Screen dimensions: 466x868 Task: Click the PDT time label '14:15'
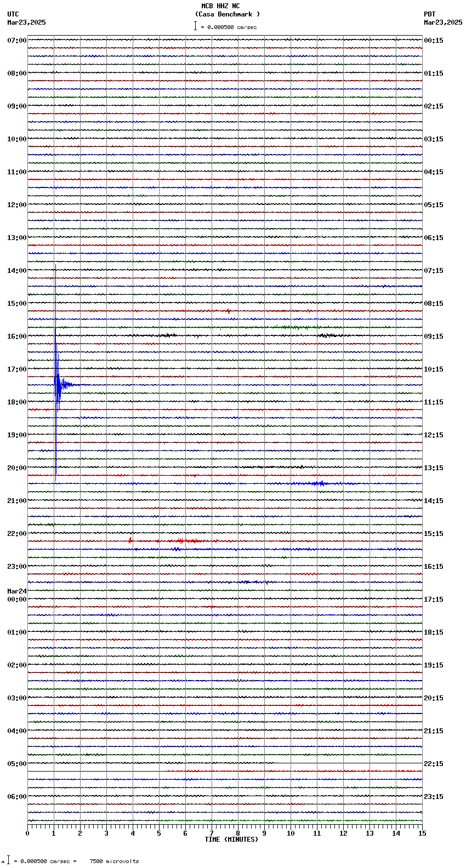434,501
